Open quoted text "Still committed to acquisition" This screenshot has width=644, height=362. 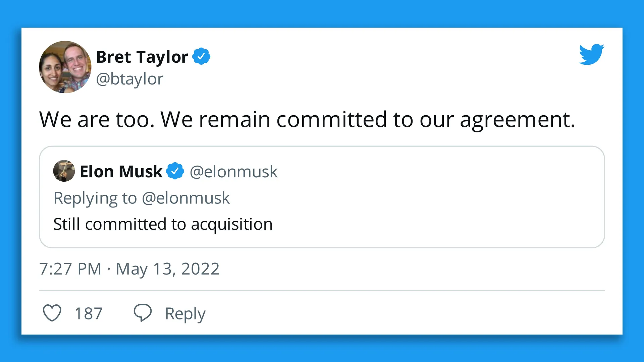pos(163,224)
